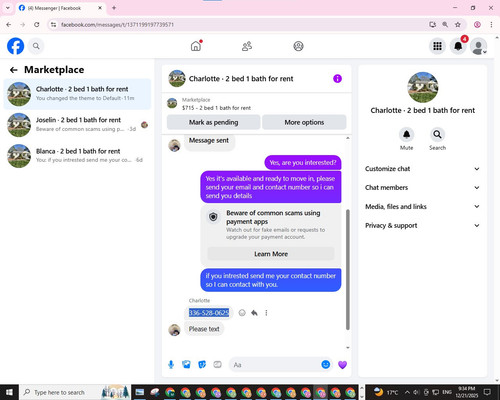Open the notifications bell with badge
Viewport: 500px width, 400px height.
pos(458,46)
